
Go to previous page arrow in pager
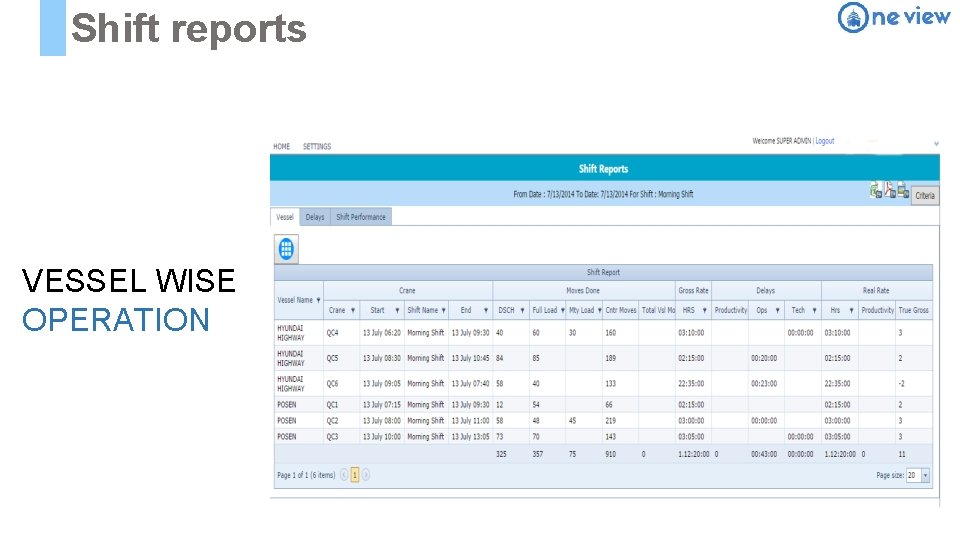point(344,474)
